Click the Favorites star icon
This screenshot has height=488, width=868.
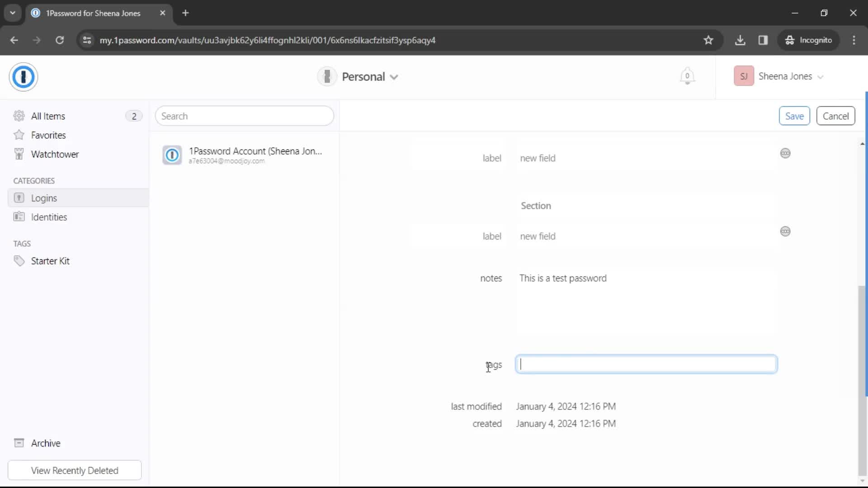pos(19,135)
